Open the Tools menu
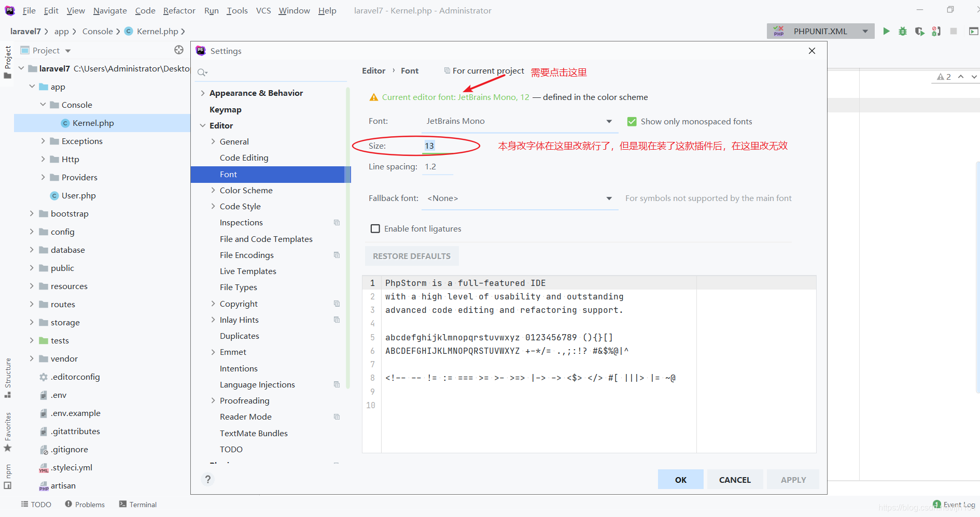This screenshot has height=517, width=980. [x=237, y=10]
